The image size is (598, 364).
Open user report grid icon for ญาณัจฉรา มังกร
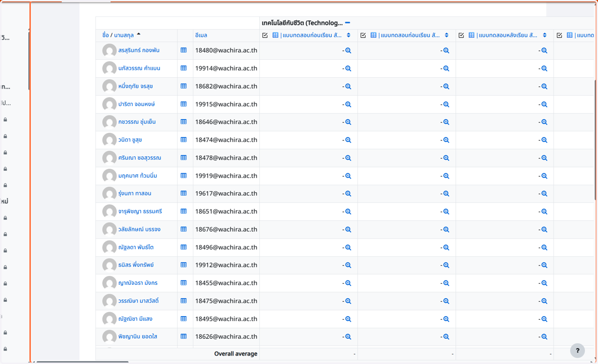(183, 283)
